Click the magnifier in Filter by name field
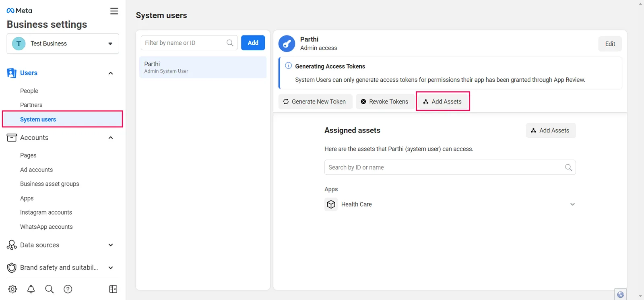644x300 pixels. coord(230,43)
